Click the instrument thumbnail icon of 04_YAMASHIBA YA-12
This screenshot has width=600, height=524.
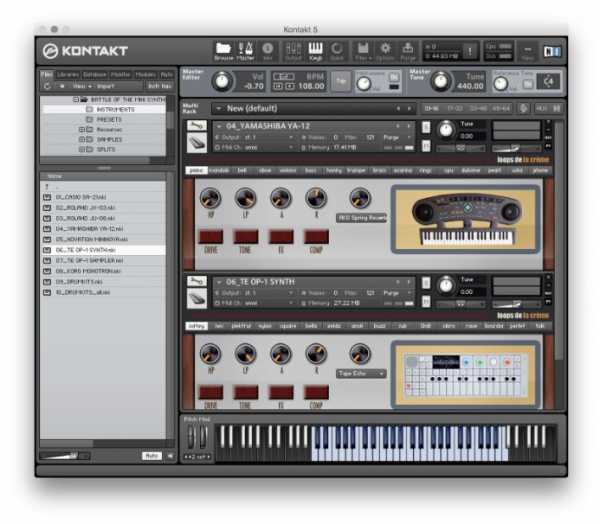(197, 142)
